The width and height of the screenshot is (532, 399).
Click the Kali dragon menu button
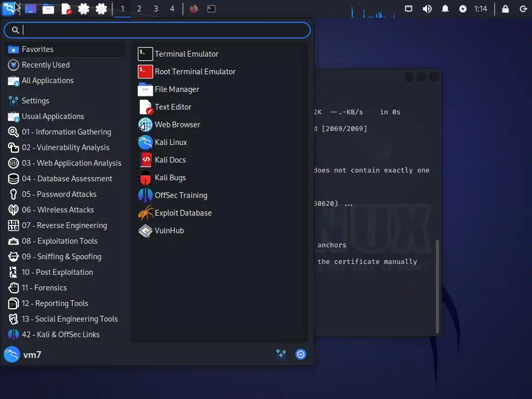9,8
